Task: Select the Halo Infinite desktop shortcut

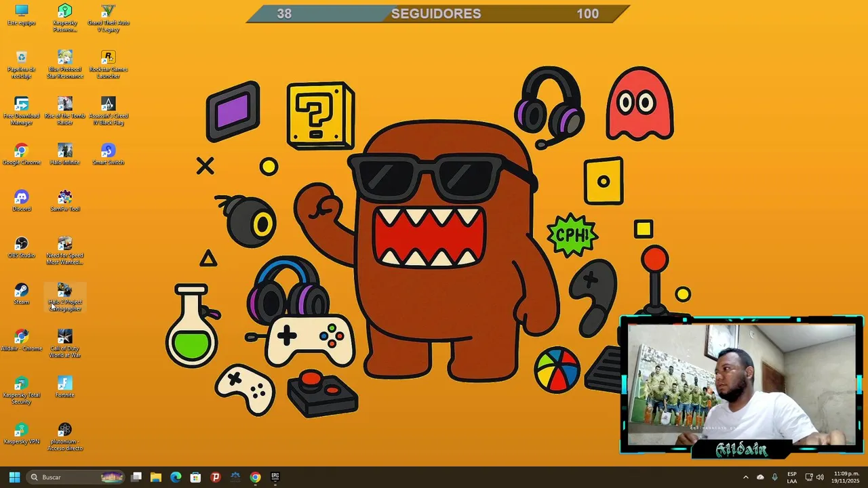Action: (x=64, y=155)
